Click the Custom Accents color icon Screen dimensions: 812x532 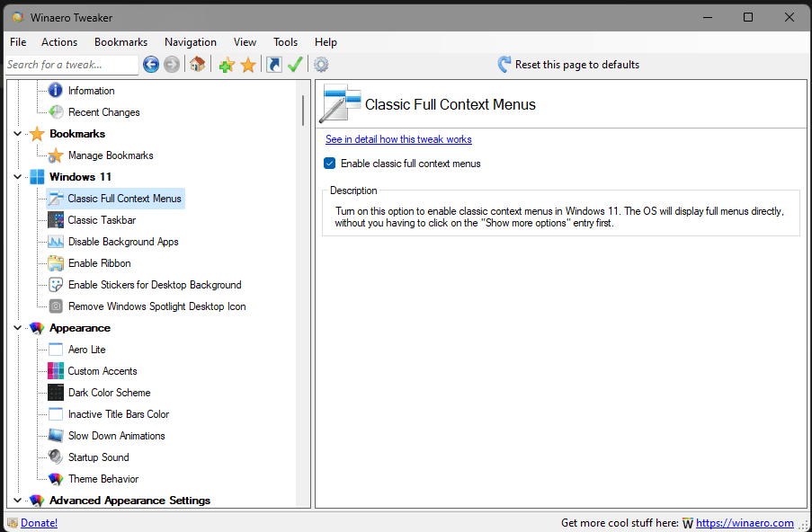[56, 371]
